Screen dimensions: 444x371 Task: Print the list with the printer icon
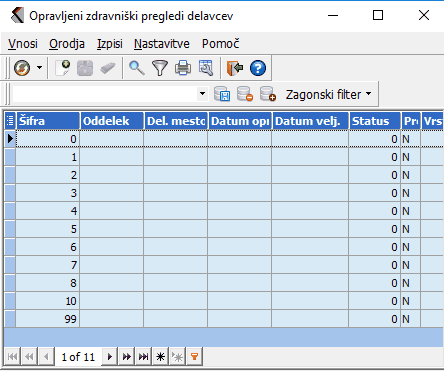click(183, 68)
